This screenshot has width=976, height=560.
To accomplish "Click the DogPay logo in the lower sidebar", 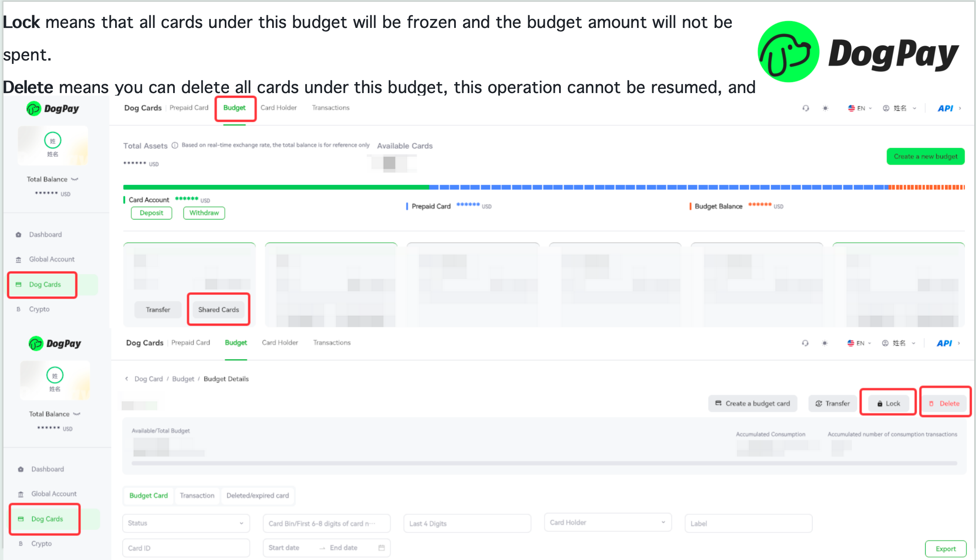I will [55, 343].
